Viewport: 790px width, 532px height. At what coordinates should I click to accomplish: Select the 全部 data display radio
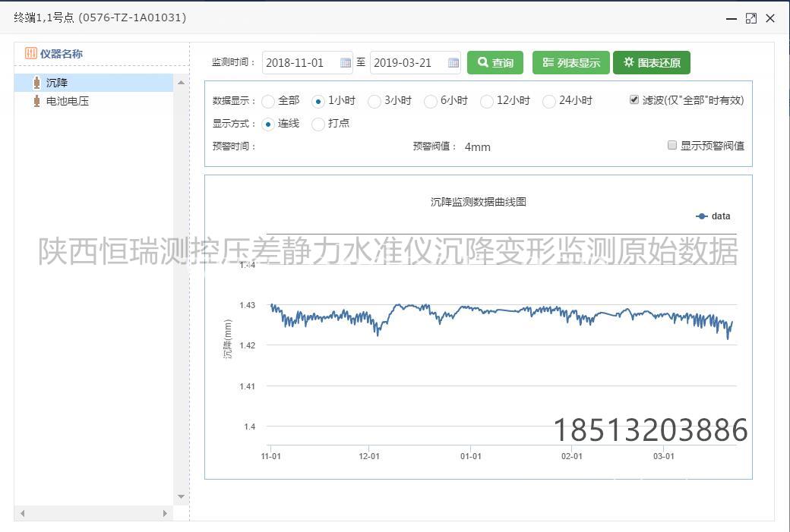(268, 101)
